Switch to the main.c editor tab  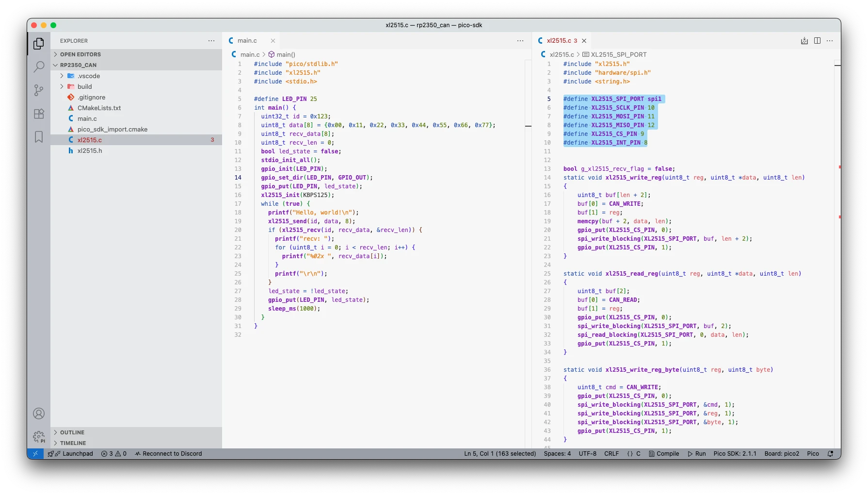(x=247, y=41)
